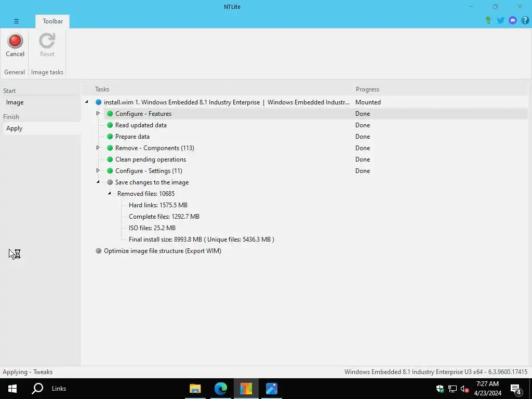Screen dimensions: 532x399
Task: Collapse the install.wim root node
Action: click(x=87, y=102)
